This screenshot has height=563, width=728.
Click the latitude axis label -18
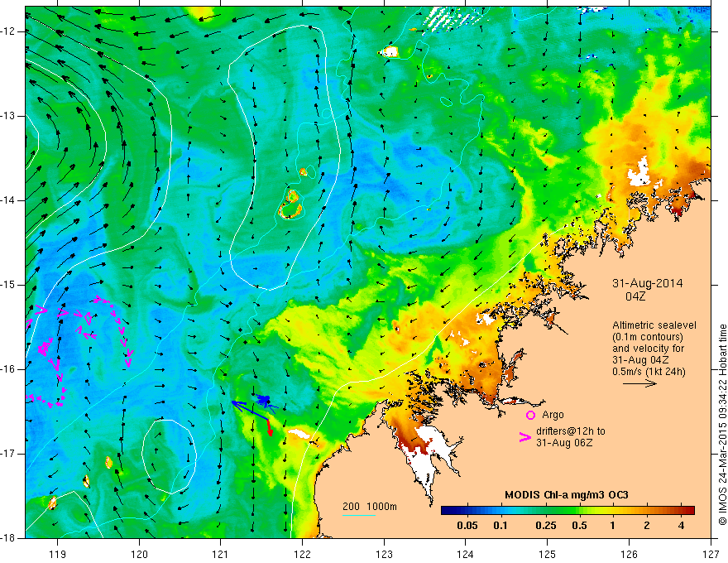[x=9, y=538]
